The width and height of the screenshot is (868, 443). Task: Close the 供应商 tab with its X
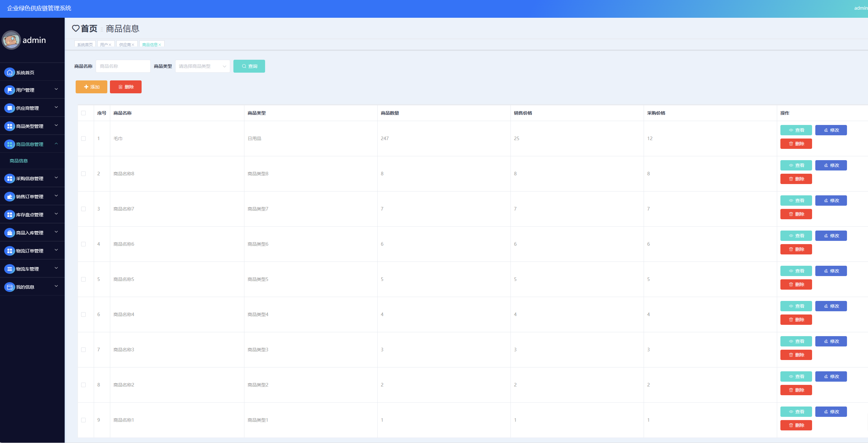[133, 45]
